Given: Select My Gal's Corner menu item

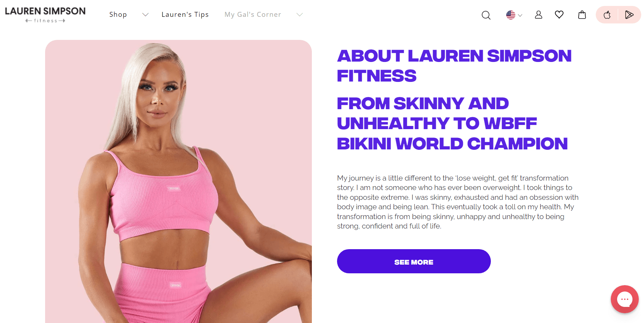Looking at the screenshot, I should tap(253, 14).
